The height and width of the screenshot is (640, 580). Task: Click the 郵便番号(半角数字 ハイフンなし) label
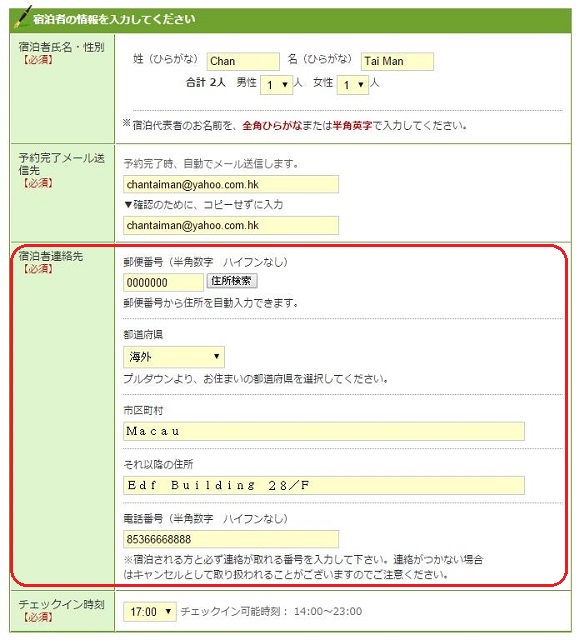click(205, 262)
